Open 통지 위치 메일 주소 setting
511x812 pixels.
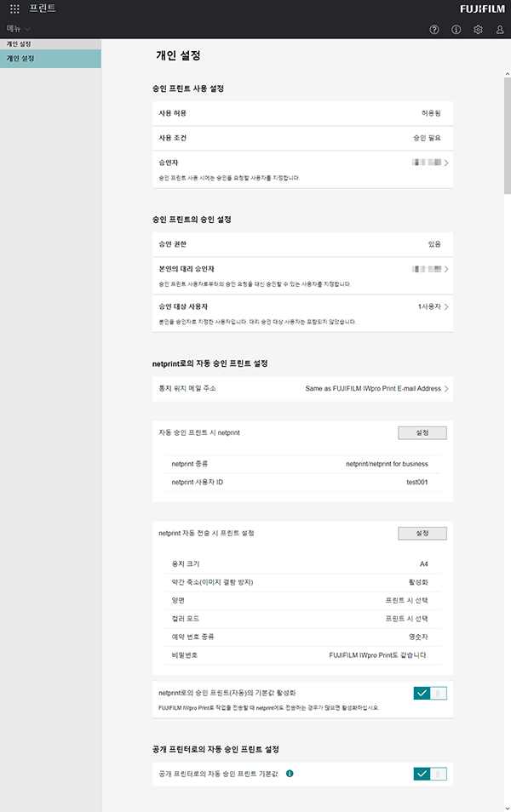[445, 388]
